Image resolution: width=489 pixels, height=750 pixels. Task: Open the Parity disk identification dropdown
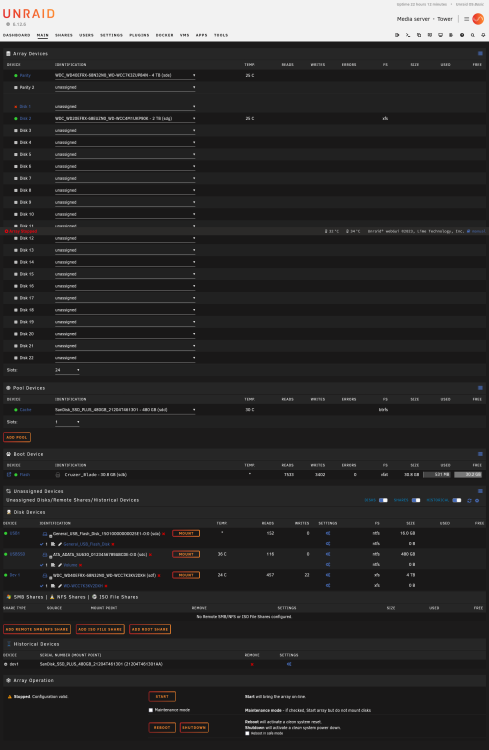pos(125,76)
